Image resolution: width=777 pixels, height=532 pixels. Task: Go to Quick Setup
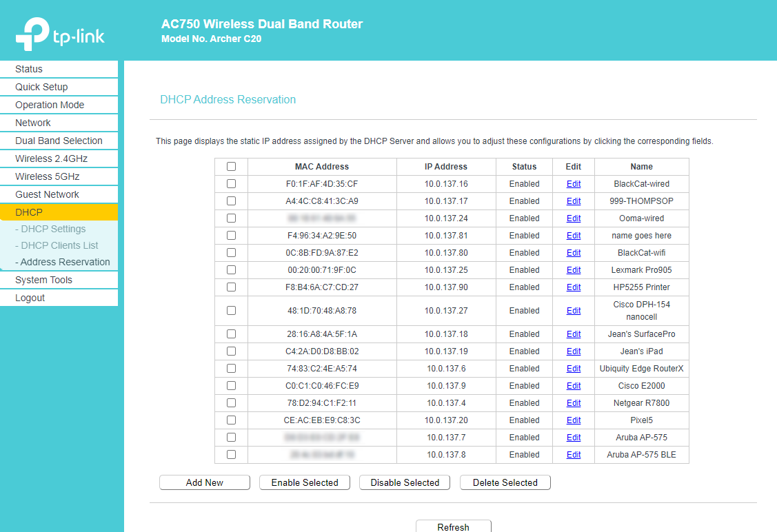[59, 87]
